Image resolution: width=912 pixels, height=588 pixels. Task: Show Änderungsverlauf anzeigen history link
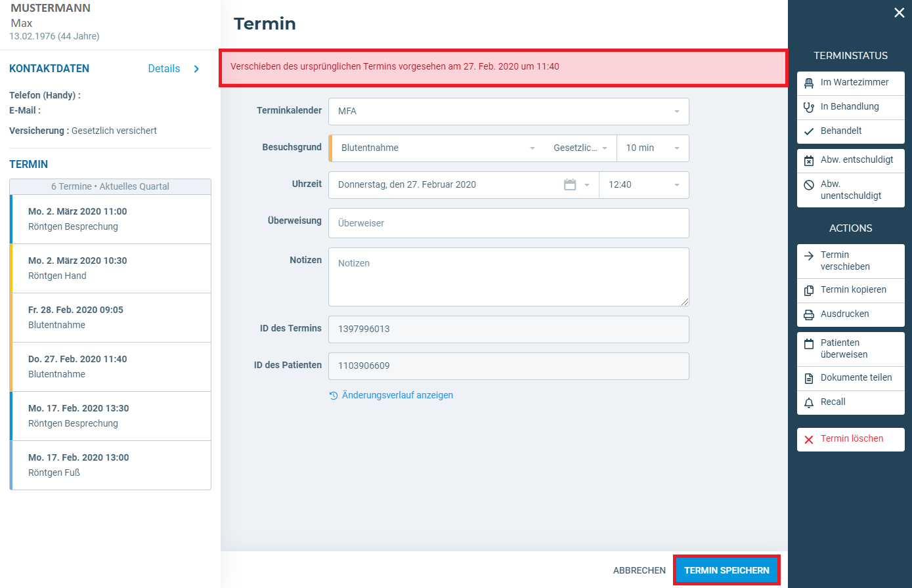tap(391, 396)
